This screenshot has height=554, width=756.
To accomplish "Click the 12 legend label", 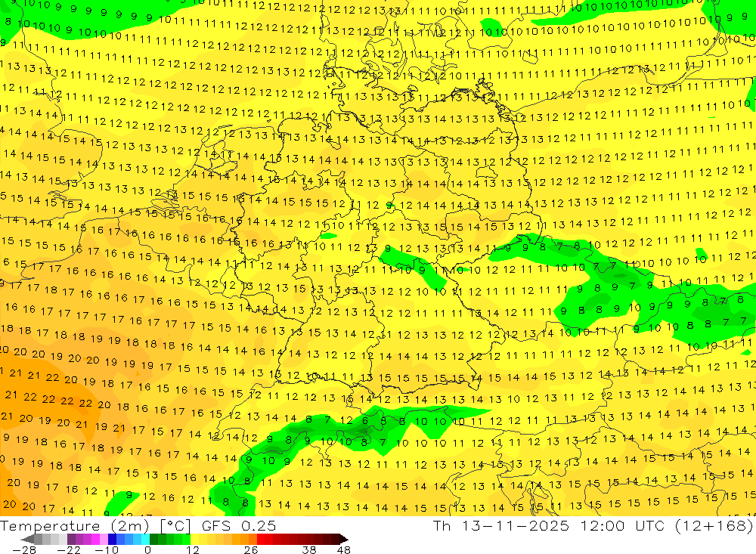I will click(192, 549).
